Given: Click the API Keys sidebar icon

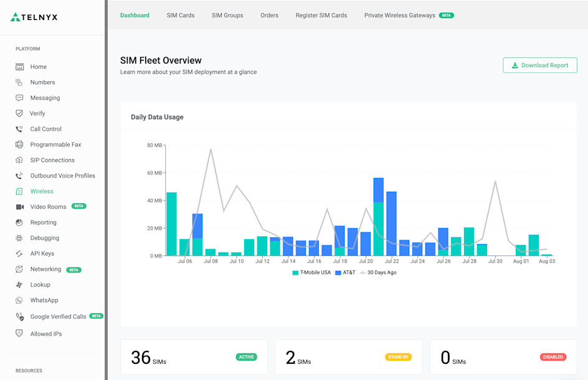Looking at the screenshot, I should tap(20, 253).
